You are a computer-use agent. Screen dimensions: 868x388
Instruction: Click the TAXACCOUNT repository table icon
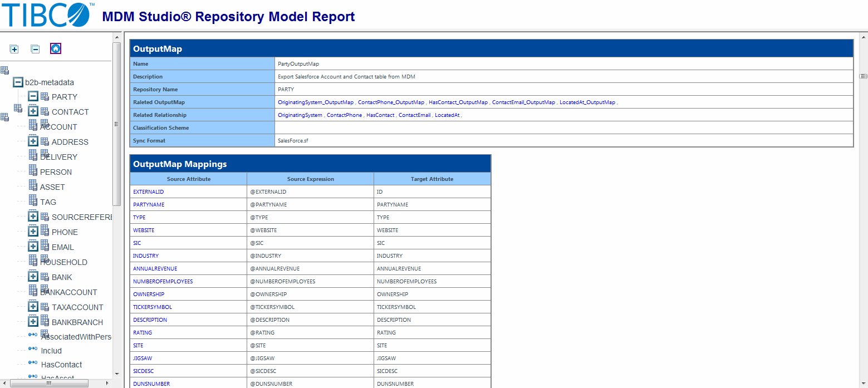tap(45, 307)
